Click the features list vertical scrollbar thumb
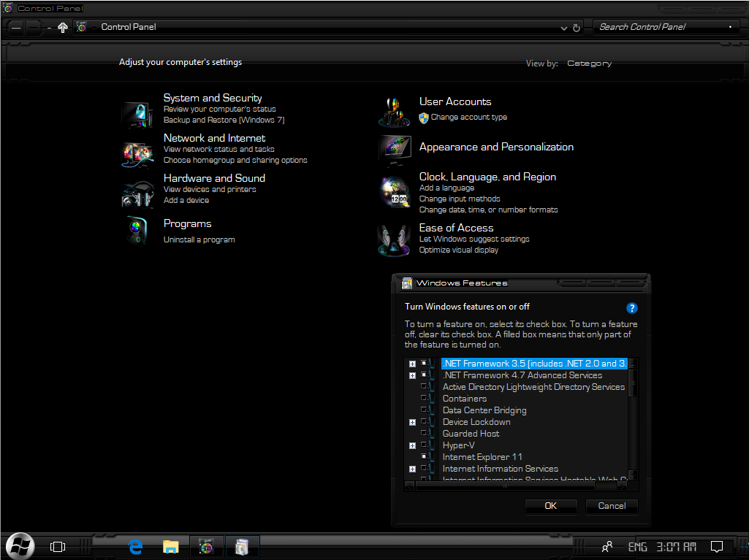The height and width of the screenshot is (560, 749). [x=633, y=383]
